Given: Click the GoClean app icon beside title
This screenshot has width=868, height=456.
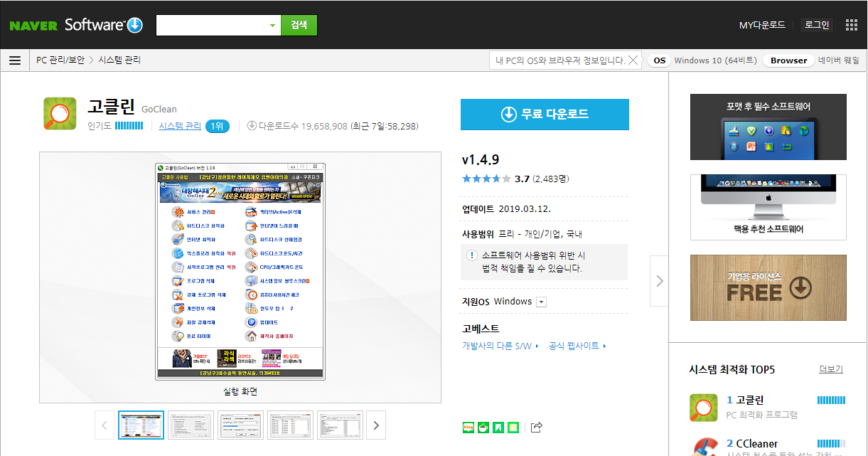Looking at the screenshot, I should pyautogui.click(x=60, y=113).
